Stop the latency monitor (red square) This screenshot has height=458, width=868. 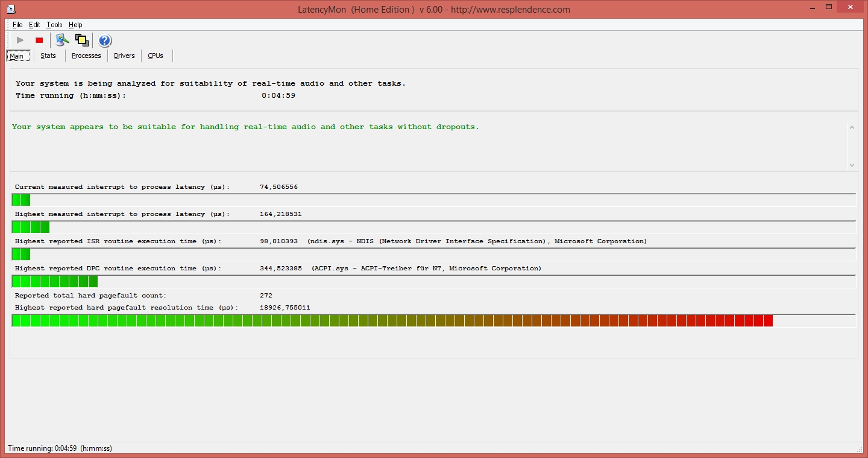click(39, 40)
